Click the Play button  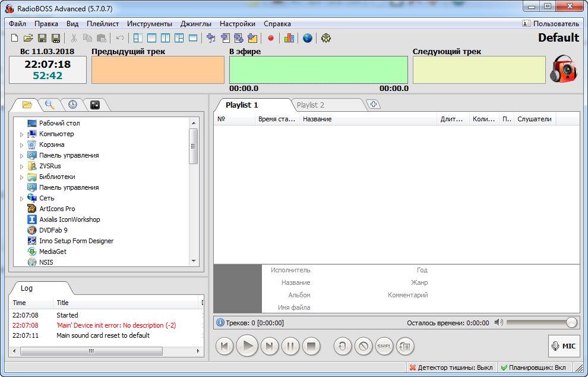pyautogui.click(x=247, y=346)
